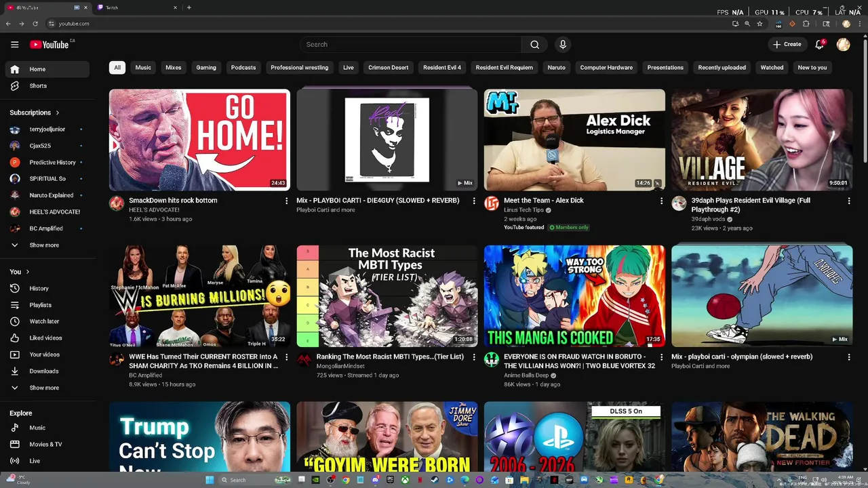Open the Home sidebar item
868x488 pixels.
(x=47, y=69)
